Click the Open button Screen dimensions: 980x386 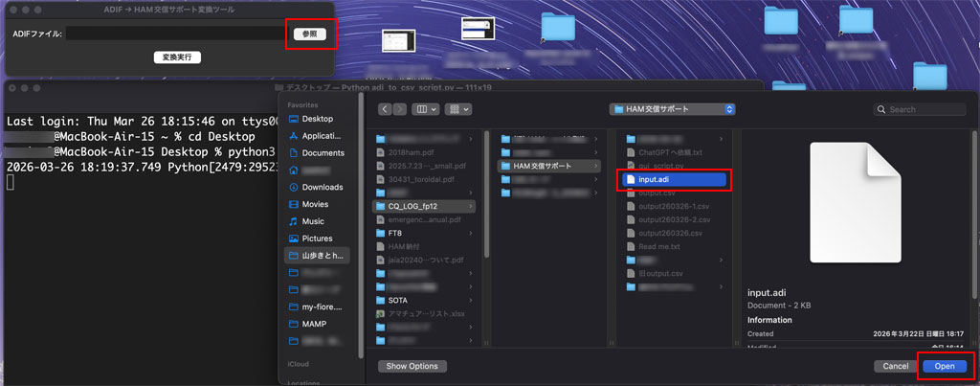click(945, 366)
